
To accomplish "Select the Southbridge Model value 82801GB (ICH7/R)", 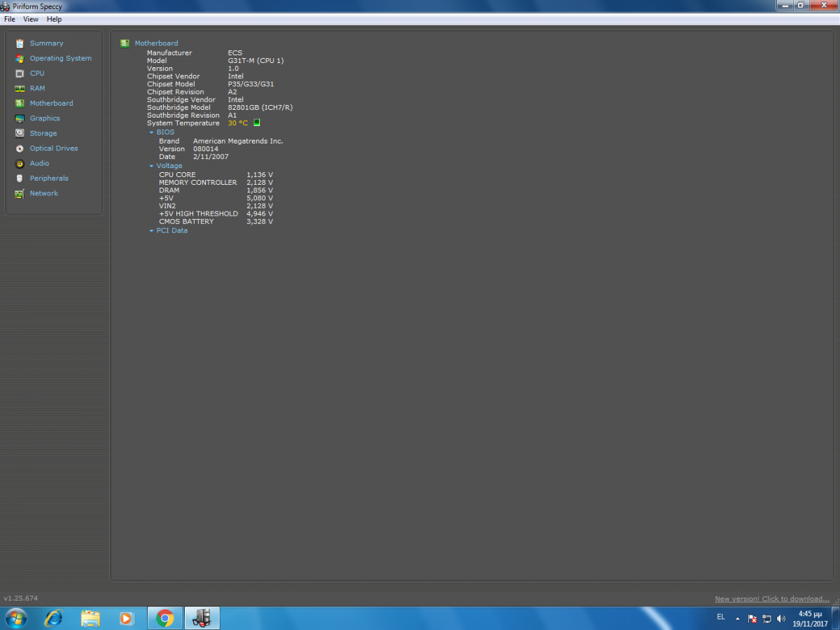I will [260, 108].
